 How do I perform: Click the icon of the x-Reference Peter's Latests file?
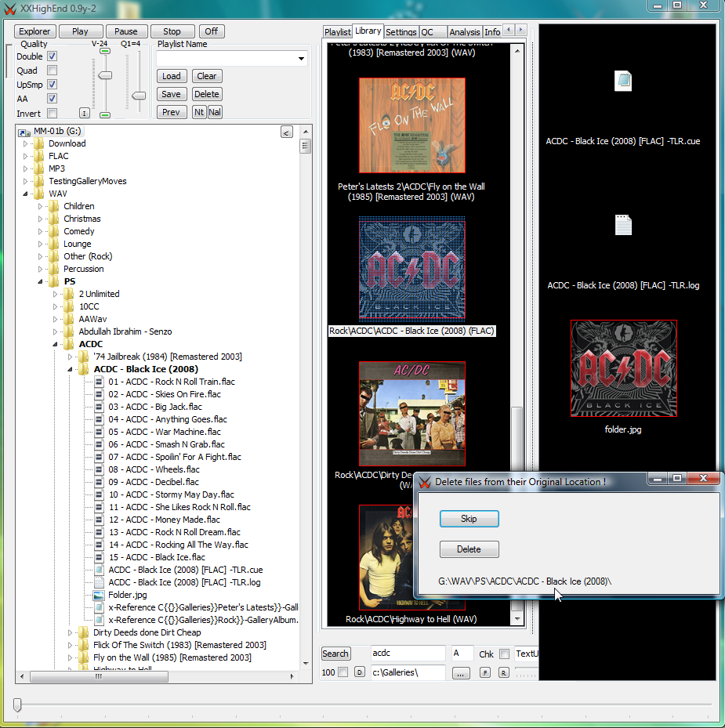click(99, 607)
